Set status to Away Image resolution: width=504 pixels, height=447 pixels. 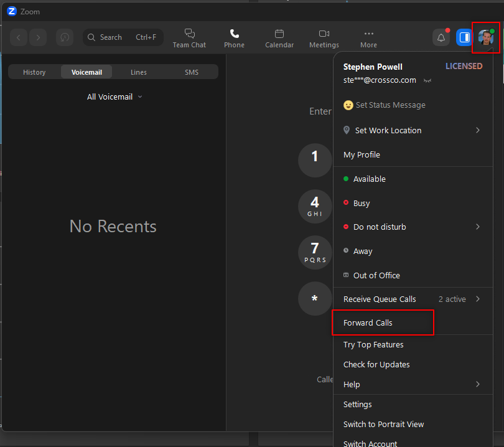coord(413,251)
